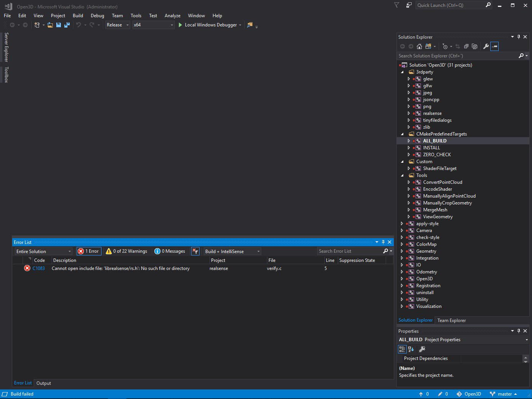The height and width of the screenshot is (399, 532).
Task: Click the Show All Files icon
Action: click(475, 46)
